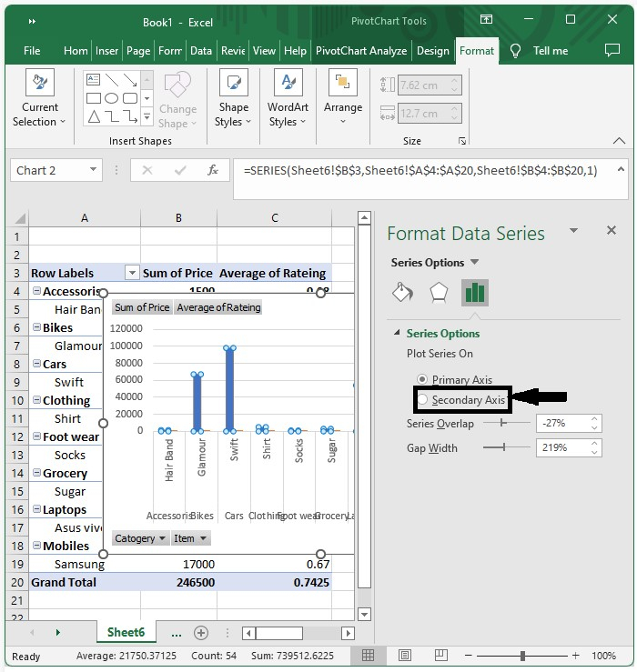Select the isosceles triangle shape
Image resolution: width=637 pixels, height=672 pixels.
coord(94,116)
